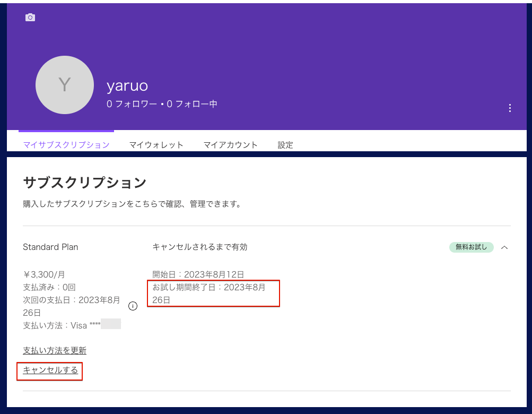Click the 無料お試し badge
This screenshot has width=532, height=414.
(x=471, y=247)
